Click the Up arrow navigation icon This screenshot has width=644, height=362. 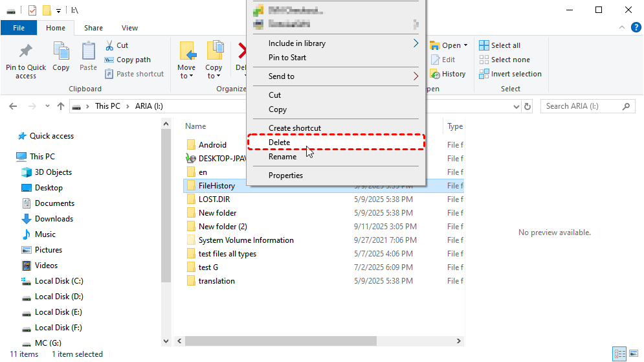click(61, 106)
